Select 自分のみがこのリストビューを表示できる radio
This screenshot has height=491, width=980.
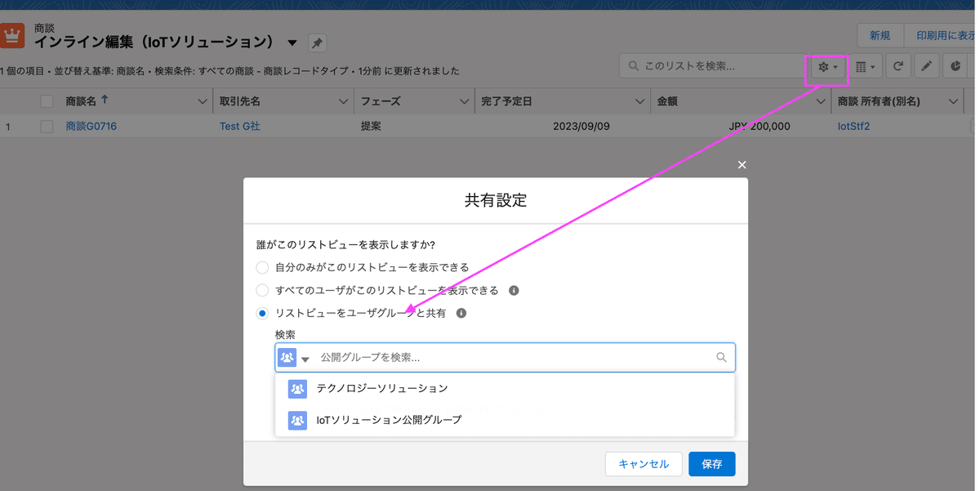[x=262, y=267]
